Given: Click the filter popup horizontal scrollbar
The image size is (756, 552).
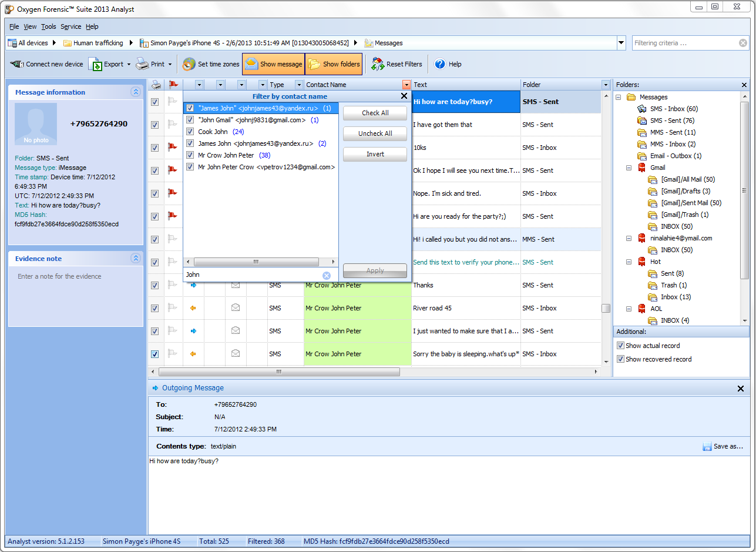Looking at the screenshot, I should 256,262.
